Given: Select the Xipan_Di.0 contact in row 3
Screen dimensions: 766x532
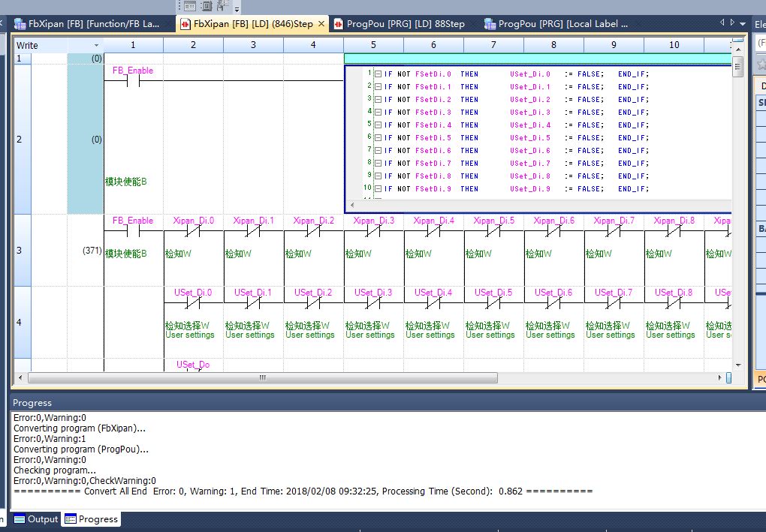Looking at the screenshot, I should tap(193, 231).
